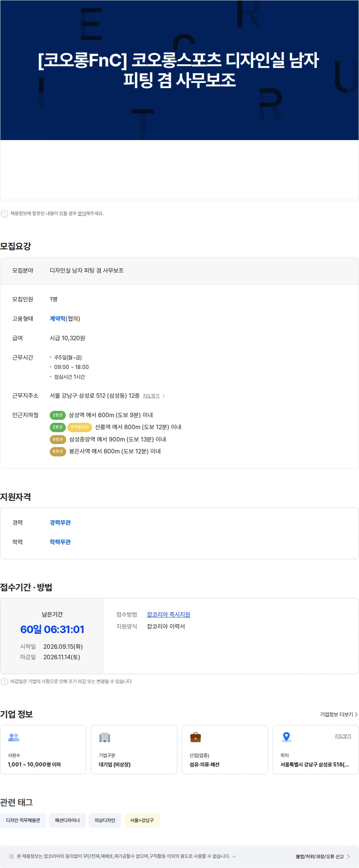Click the building icon on the 기업구분 card
Image resolution: width=359 pixels, height=868 pixels.
pos(105,737)
